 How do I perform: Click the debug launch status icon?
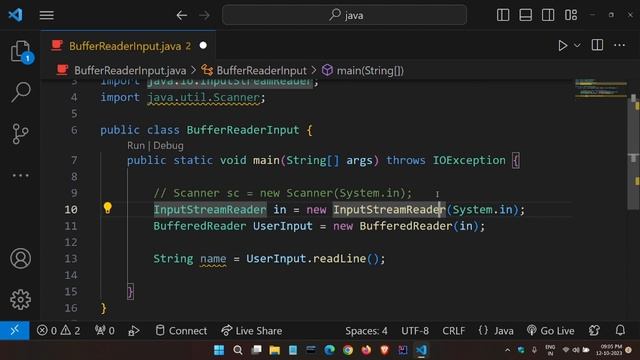click(x=133, y=331)
